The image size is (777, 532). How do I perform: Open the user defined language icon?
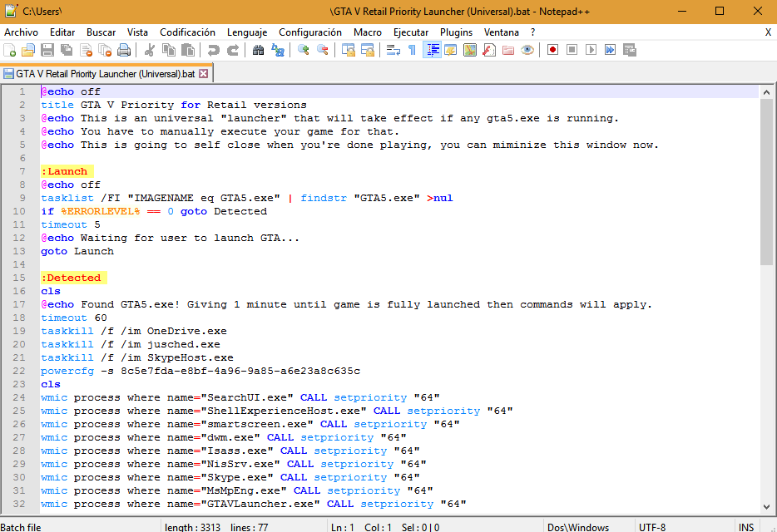click(x=450, y=50)
